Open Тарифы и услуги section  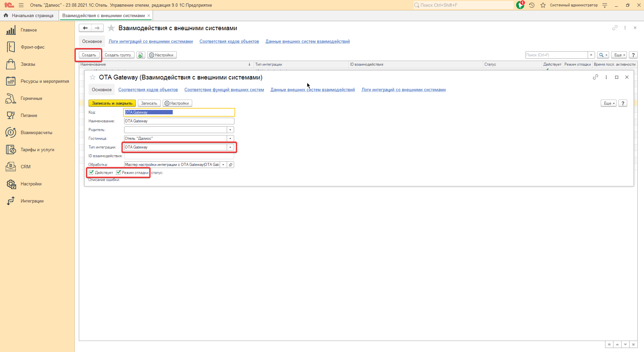pos(37,150)
